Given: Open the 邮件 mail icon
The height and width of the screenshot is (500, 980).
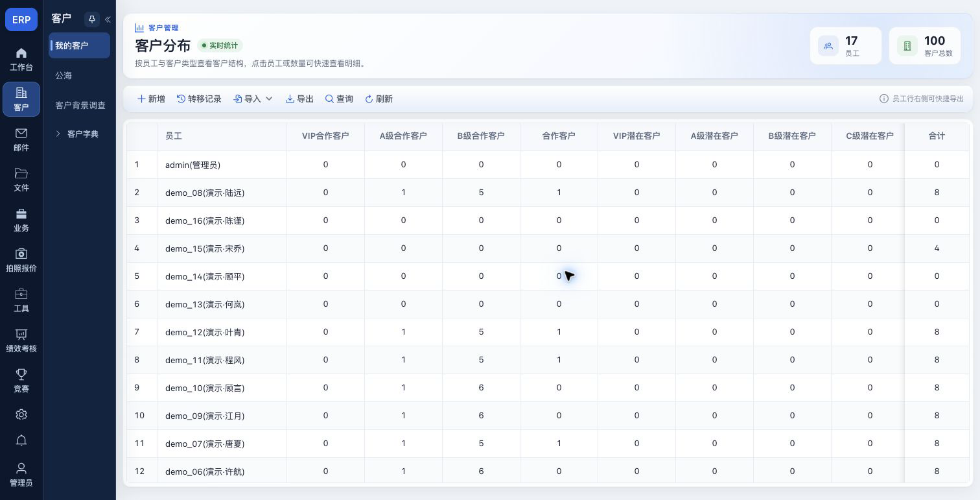Looking at the screenshot, I should [21, 133].
